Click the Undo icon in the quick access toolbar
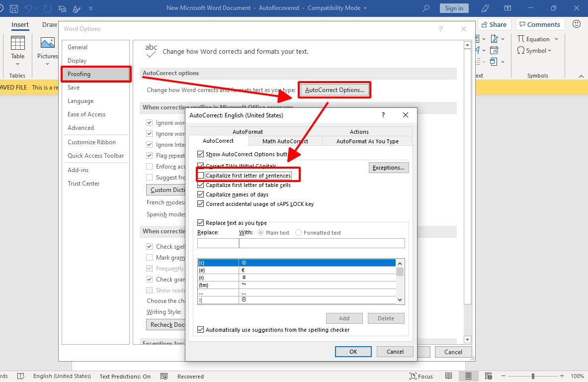588x382 pixels. [x=28, y=8]
